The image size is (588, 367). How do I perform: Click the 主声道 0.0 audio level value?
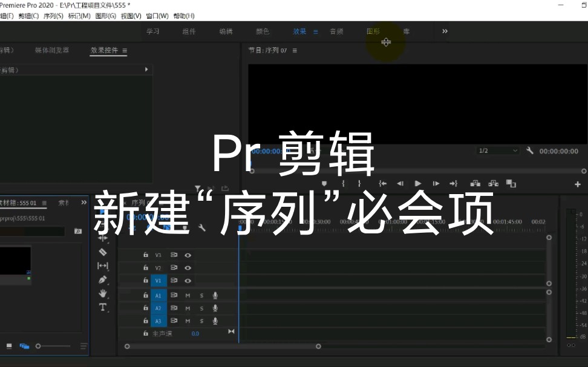196,333
